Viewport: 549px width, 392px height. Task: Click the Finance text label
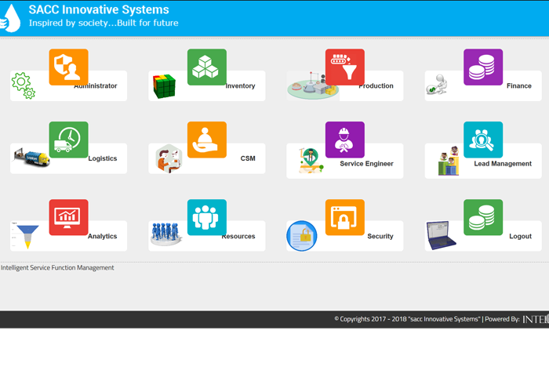[x=518, y=86]
